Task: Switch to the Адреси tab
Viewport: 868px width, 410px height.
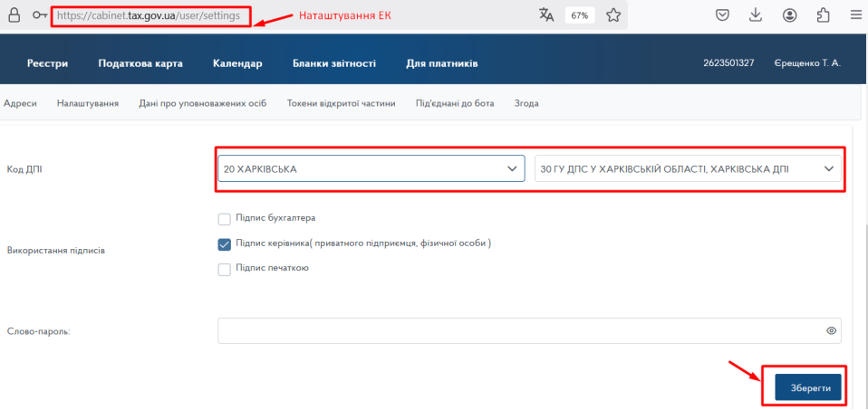Action: [x=20, y=103]
